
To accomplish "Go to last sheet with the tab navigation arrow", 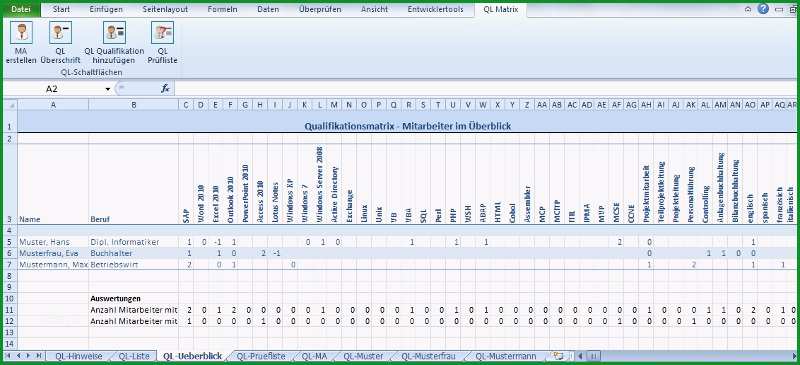I will click(x=39, y=355).
